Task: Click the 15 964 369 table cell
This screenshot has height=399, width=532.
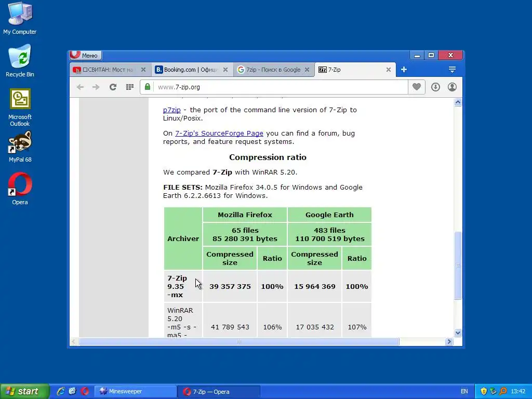Action: [x=314, y=286]
